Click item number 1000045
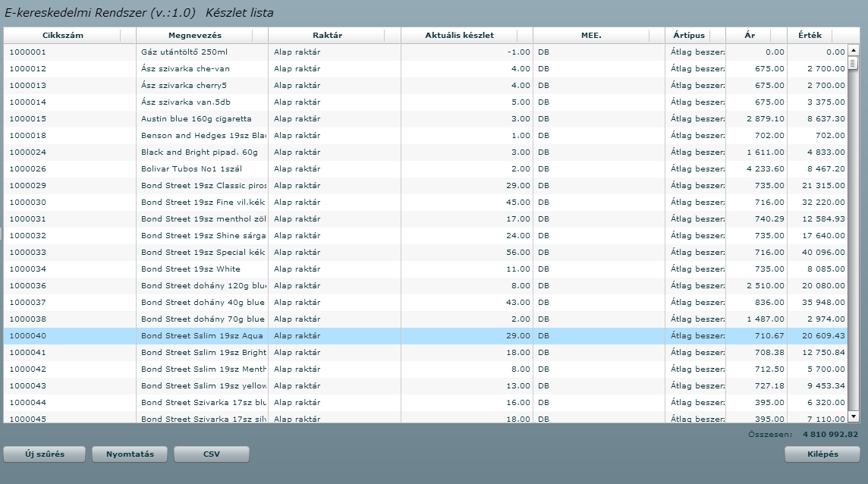Image resolution: width=868 pixels, height=484 pixels. [x=27, y=419]
